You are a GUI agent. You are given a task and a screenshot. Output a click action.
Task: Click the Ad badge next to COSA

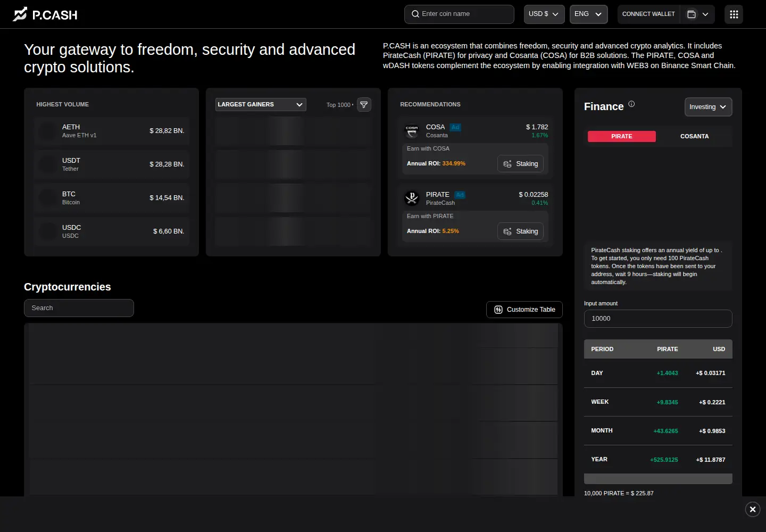455,127
